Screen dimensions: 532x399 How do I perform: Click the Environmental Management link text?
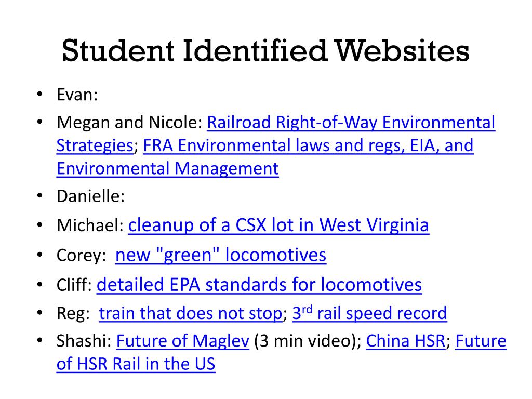point(168,169)
